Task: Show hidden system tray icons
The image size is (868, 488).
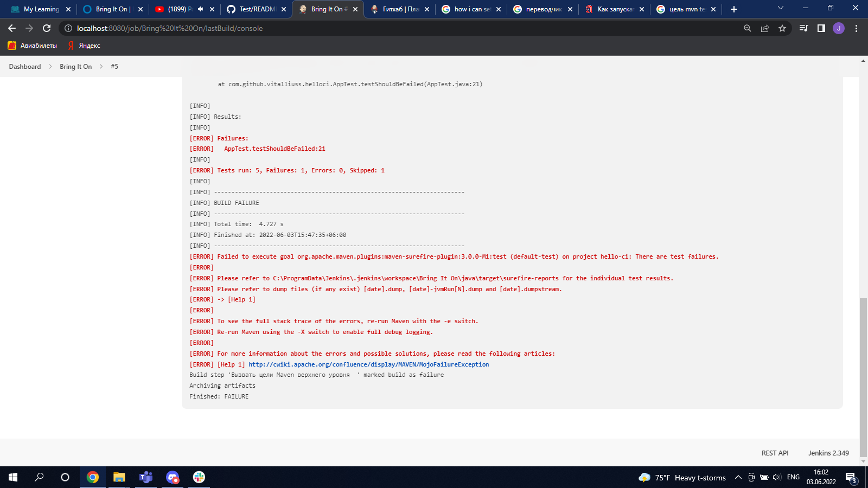Action: tap(738, 477)
